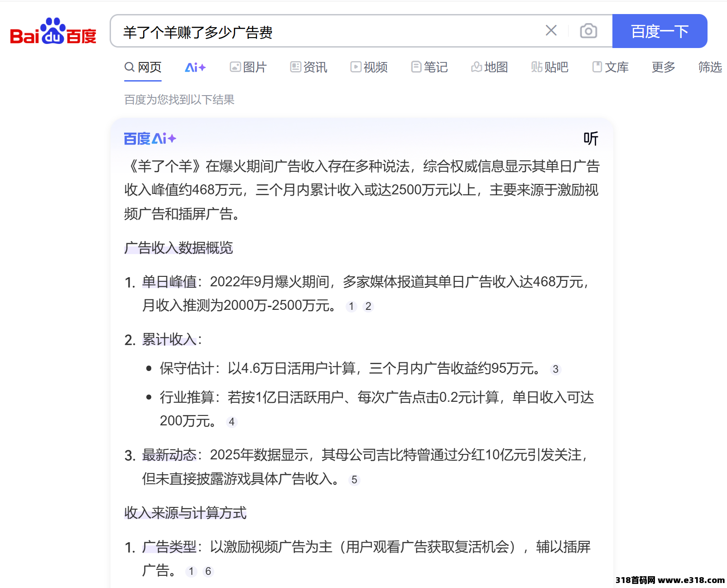727x588 pixels.
Task: Click the 广告收入数据概览 heading
Action: (178, 248)
